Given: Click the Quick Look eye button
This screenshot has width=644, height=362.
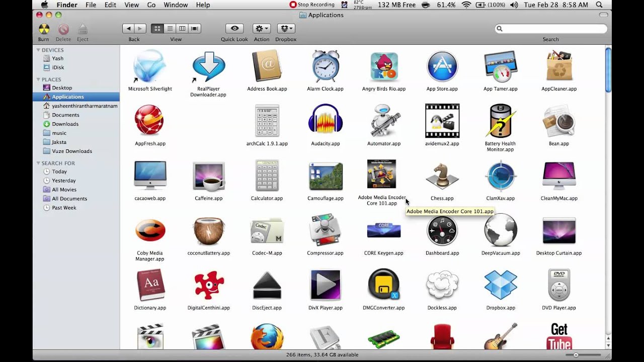Looking at the screenshot, I should click(x=234, y=29).
